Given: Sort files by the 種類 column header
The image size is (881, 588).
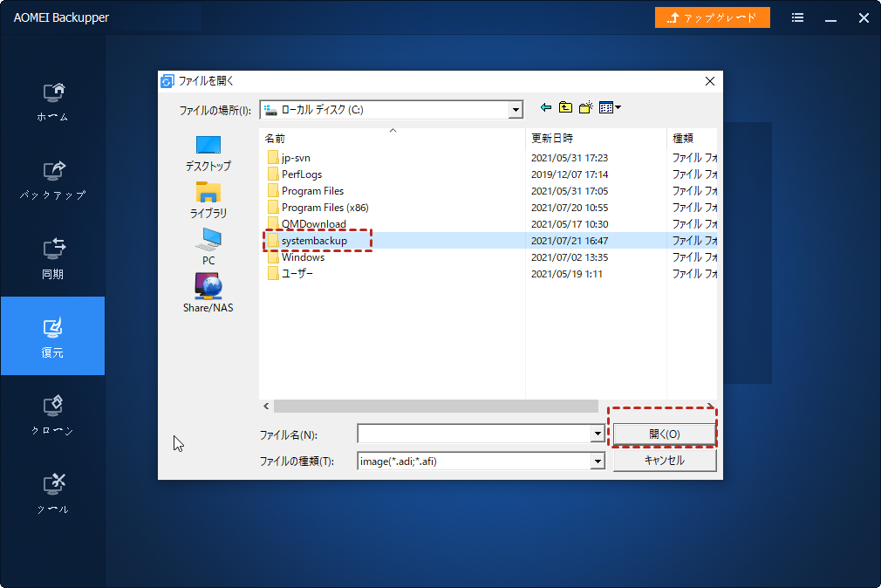Looking at the screenshot, I should coord(693,139).
